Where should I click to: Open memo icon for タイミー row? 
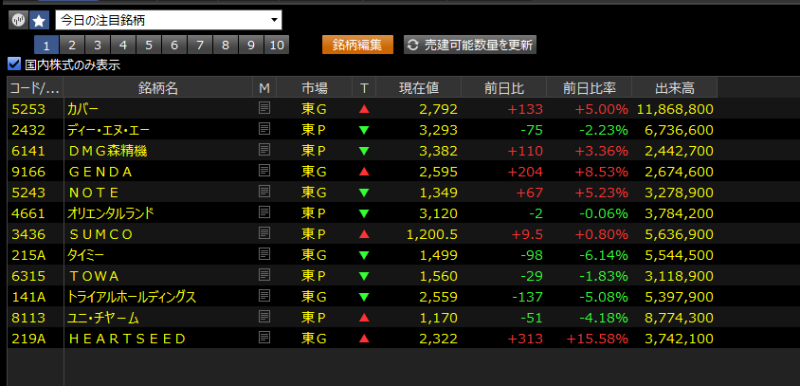click(x=264, y=254)
